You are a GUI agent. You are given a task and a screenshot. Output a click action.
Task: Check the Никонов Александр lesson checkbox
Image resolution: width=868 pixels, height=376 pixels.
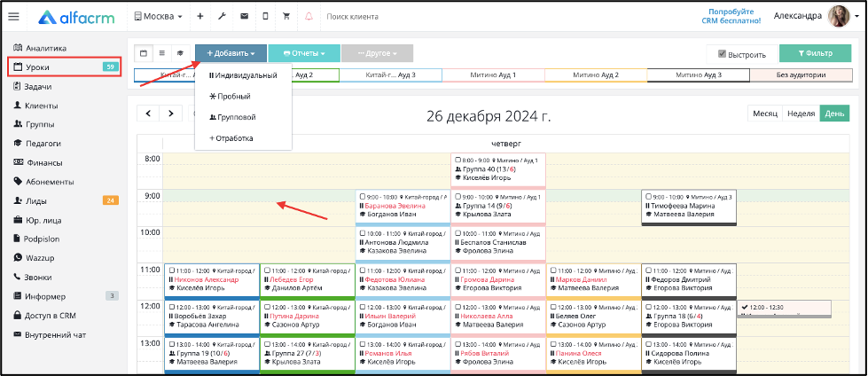pos(172,270)
